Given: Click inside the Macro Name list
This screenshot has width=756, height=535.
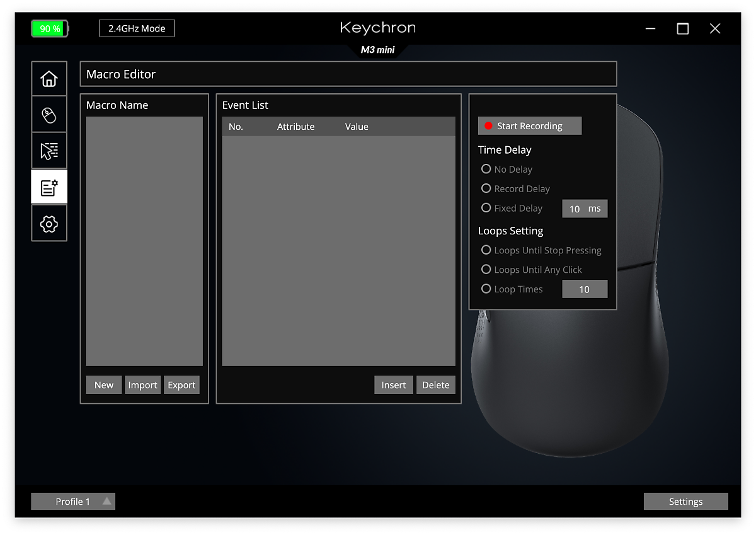Looking at the screenshot, I should [144, 241].
